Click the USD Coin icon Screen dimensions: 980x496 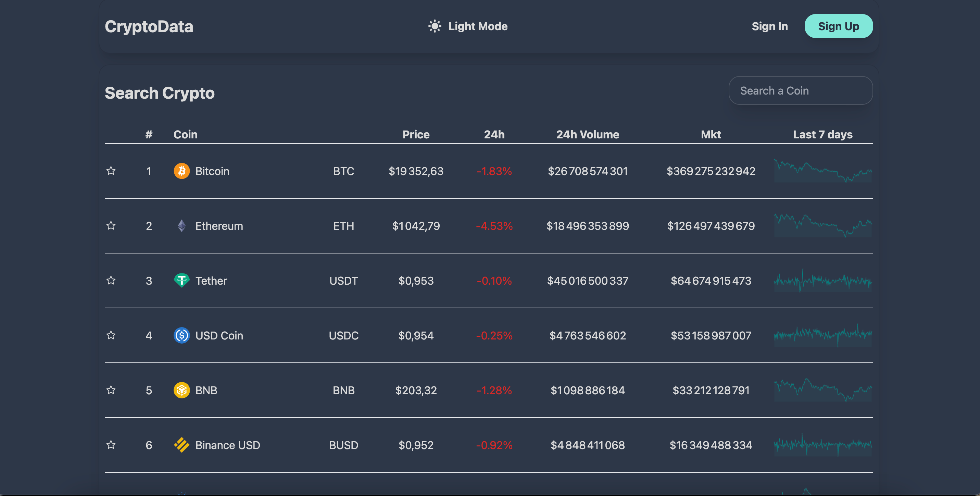point(182,335)
